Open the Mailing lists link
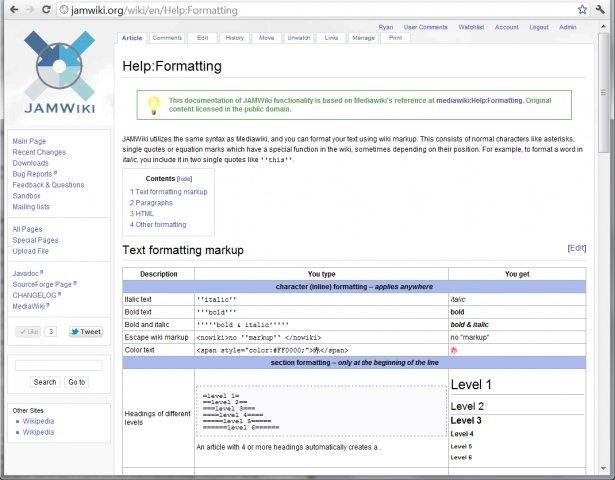 tap(31, 207)
